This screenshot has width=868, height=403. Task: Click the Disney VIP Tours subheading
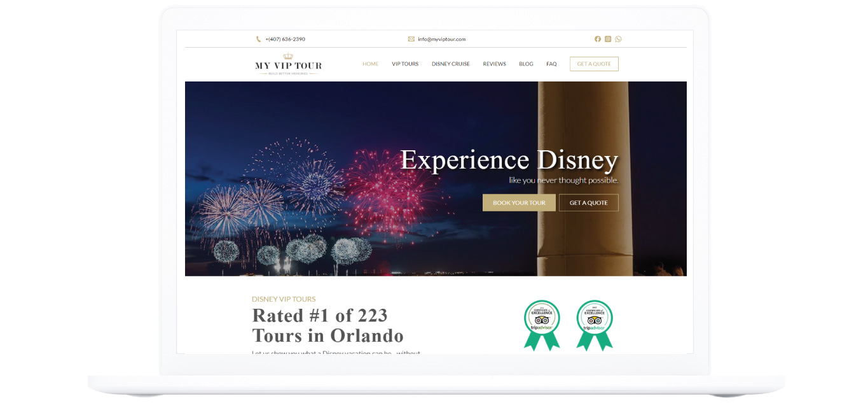[284, 299]
